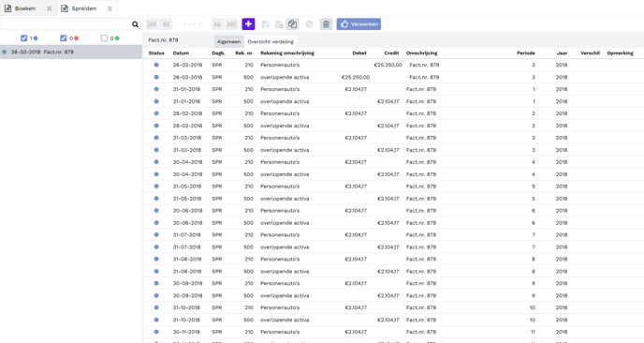Image resolution: width=644 pixels, height=343 pixels.
Task: Click the save diskette icon
Action: coord(265,24)
